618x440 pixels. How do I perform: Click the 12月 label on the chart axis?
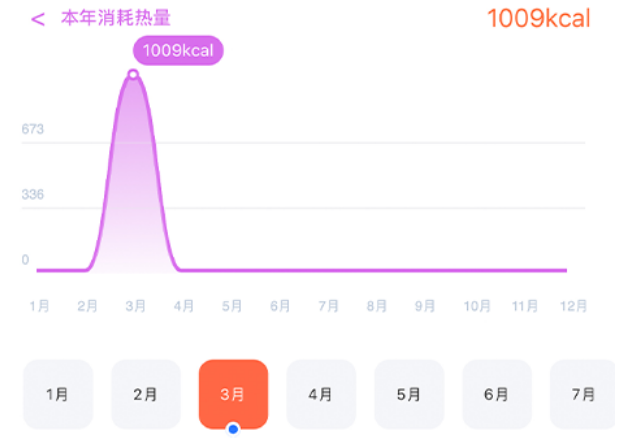tap(573, 306)
